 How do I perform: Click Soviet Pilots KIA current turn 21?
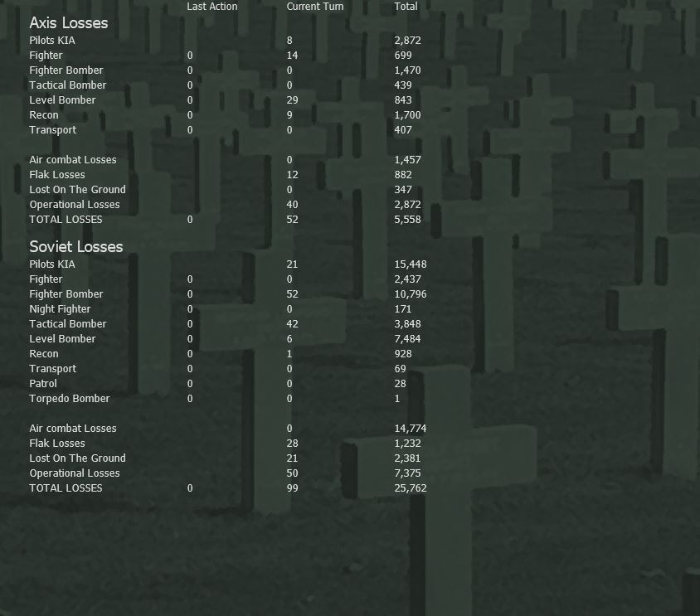[293, 264]
